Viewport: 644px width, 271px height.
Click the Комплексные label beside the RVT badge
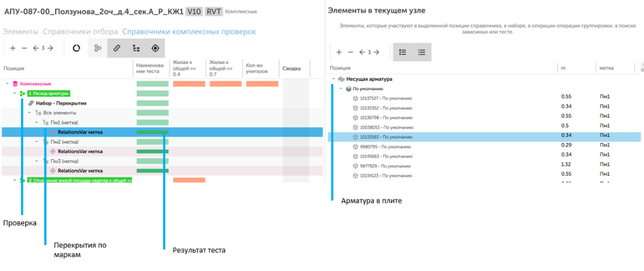point(241,12)
